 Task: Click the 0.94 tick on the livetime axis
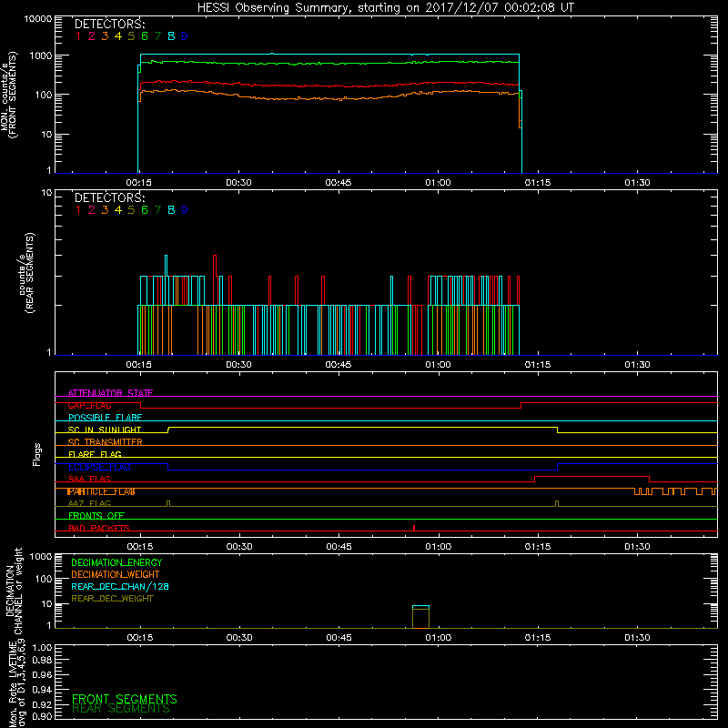coord(42,689)
